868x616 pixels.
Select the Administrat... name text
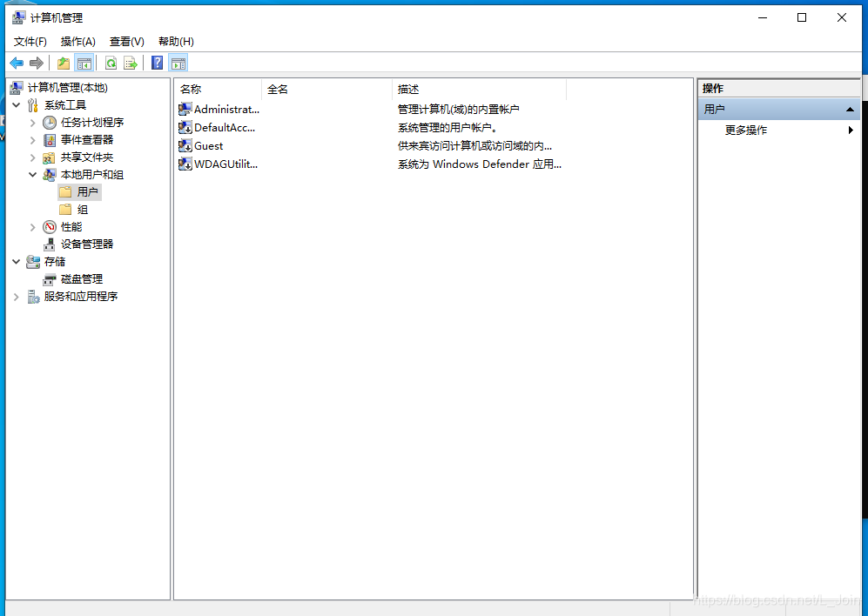click(x=226, y=109)
